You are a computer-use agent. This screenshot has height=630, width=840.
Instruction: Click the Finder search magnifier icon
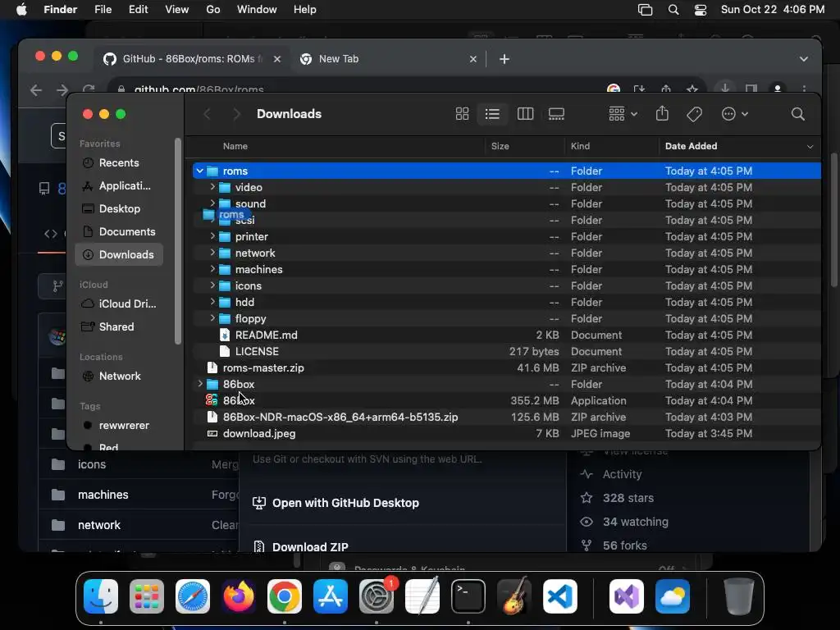[797, 113]
